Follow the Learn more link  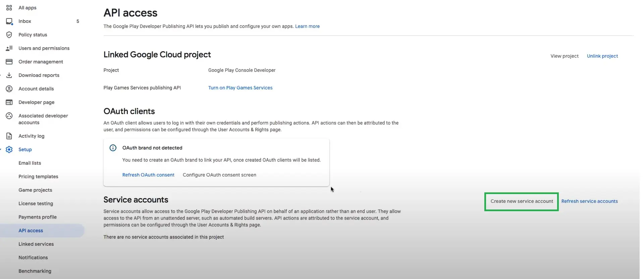click(x=307, y=26)
